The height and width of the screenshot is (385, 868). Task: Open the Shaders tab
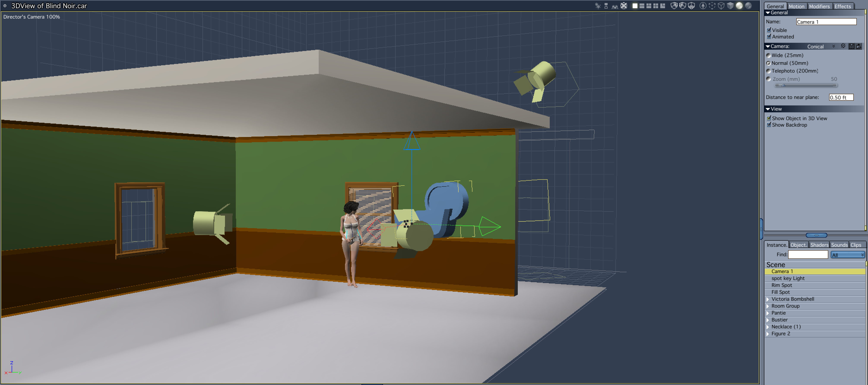pyautogui.click(x=819, y=245)
